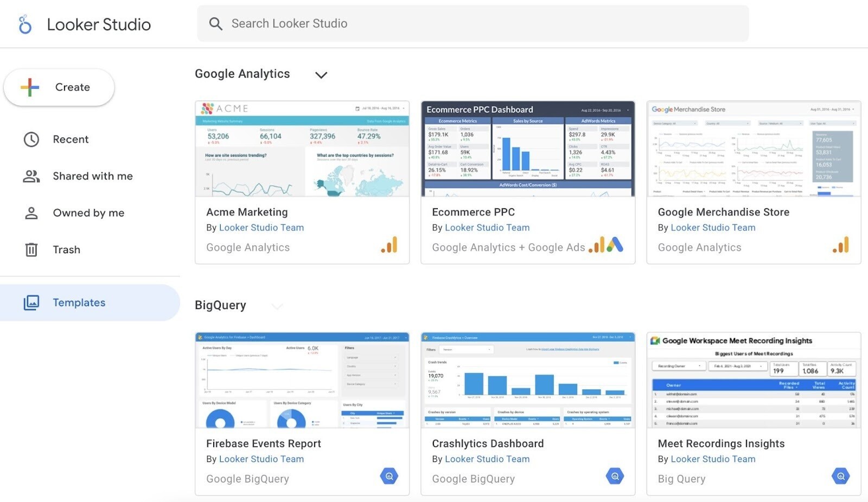Click the BigQuery hexagon icon on Firebase Events Report
Image resolution: width=868 pixels, height=502 pixels.
pyautogui.click(x=390, y=475)
